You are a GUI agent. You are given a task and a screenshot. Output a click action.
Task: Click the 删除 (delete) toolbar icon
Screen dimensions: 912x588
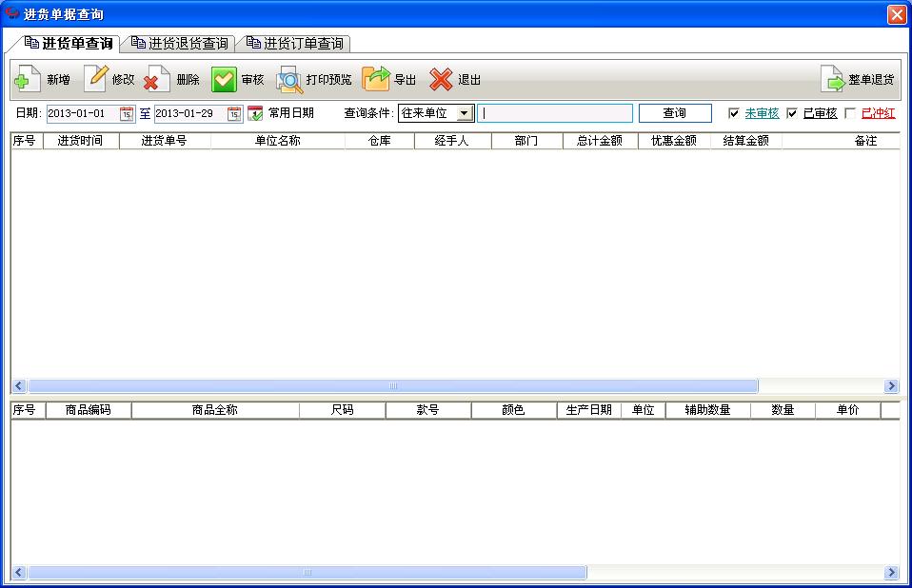point(156,78)
